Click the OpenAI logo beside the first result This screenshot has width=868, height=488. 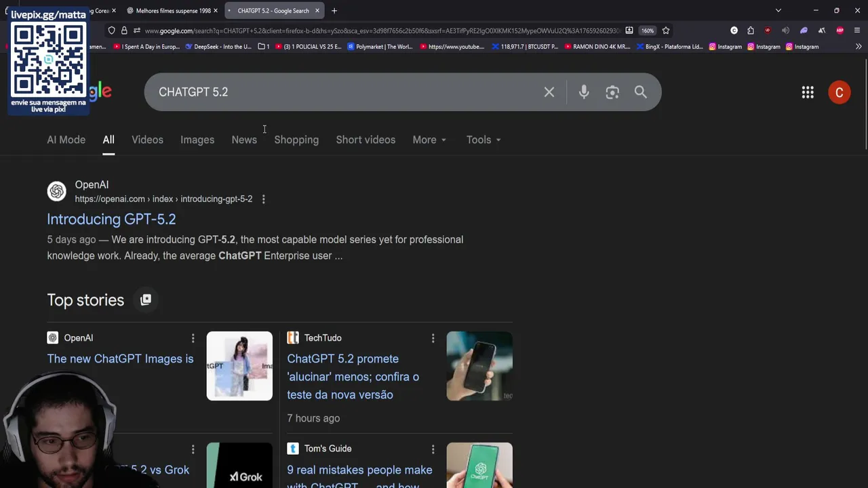[x=57, y=191]
